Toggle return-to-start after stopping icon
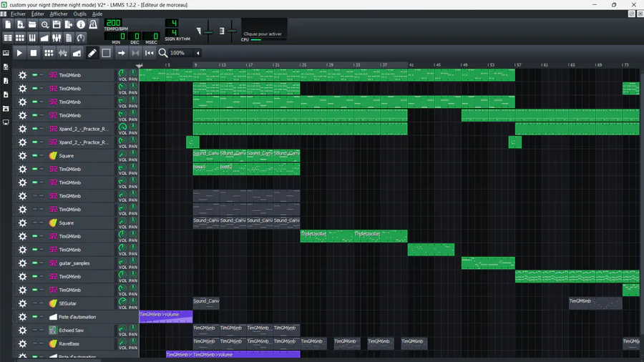This screenshot has width=644, height=362. (x=150, y=53)
